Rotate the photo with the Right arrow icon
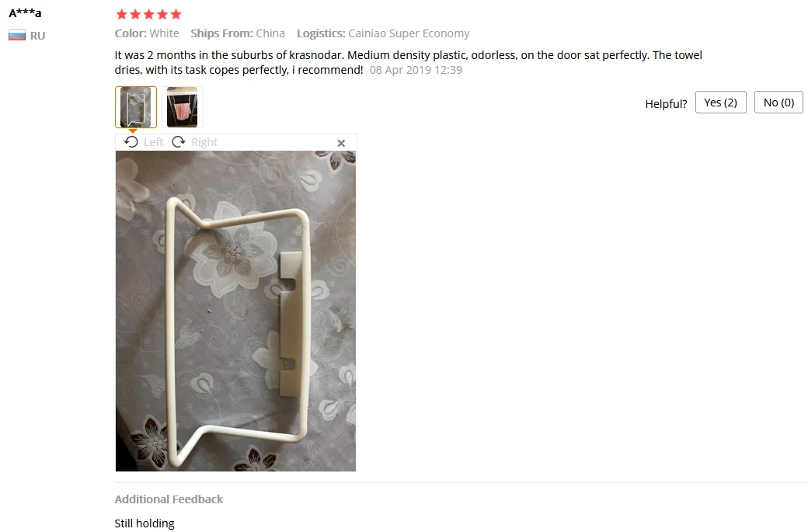Screen dimensions: 808x532 (178, 141)
